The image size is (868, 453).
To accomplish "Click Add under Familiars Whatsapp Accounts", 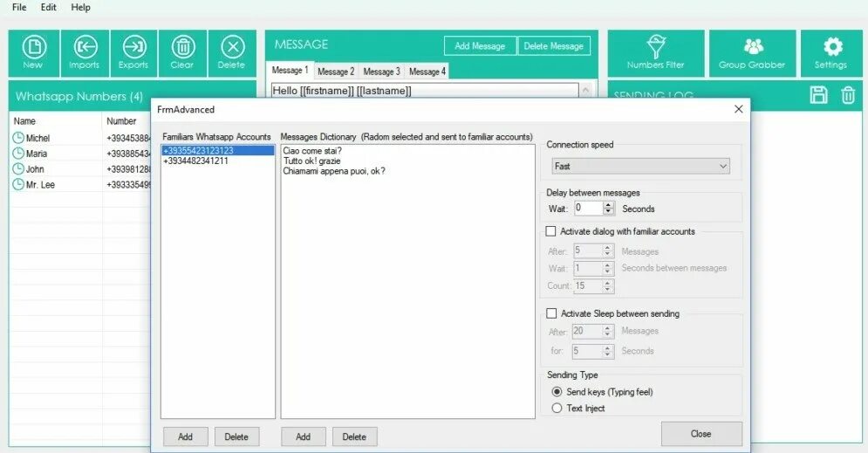I will coord(186,436).
